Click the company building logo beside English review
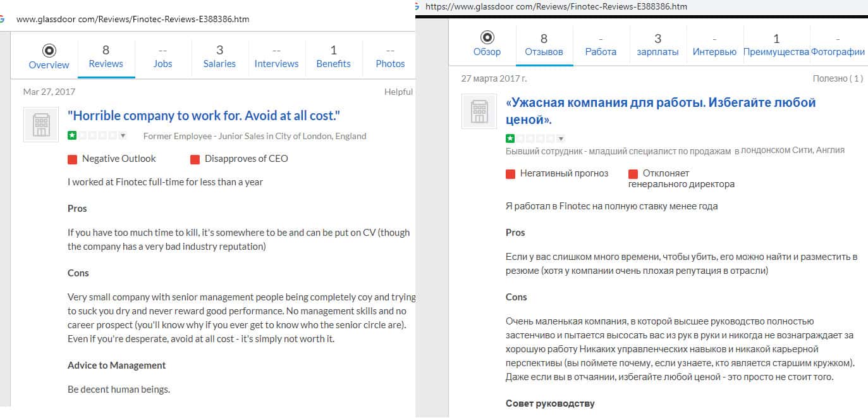The image size is (868, 418). [x=41, y=124]
